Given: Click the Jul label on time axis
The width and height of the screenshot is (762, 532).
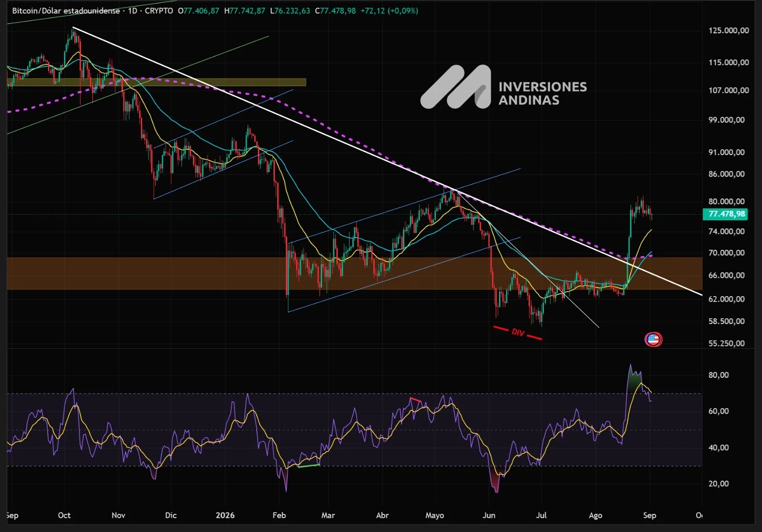Looking at the screenshot, I should [x=541, y=515].
